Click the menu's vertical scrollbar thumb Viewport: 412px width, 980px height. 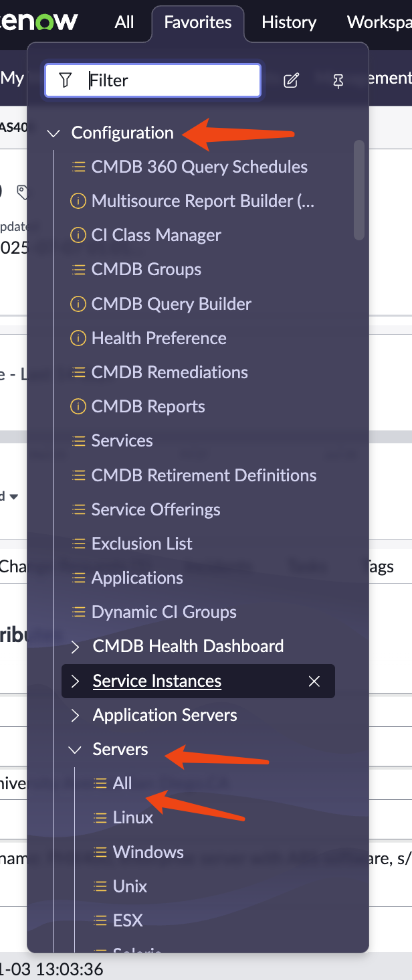pyautogui.click(x=359, y=189)
